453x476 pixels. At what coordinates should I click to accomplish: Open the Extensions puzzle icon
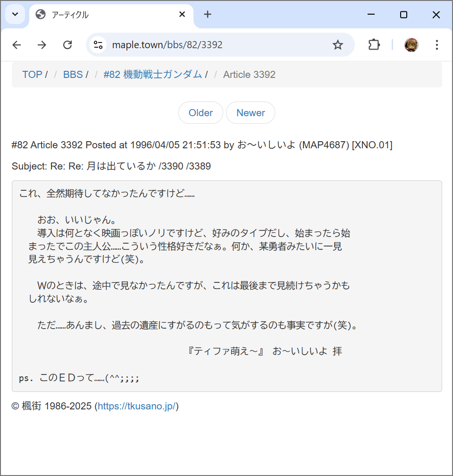click(374, 45)
